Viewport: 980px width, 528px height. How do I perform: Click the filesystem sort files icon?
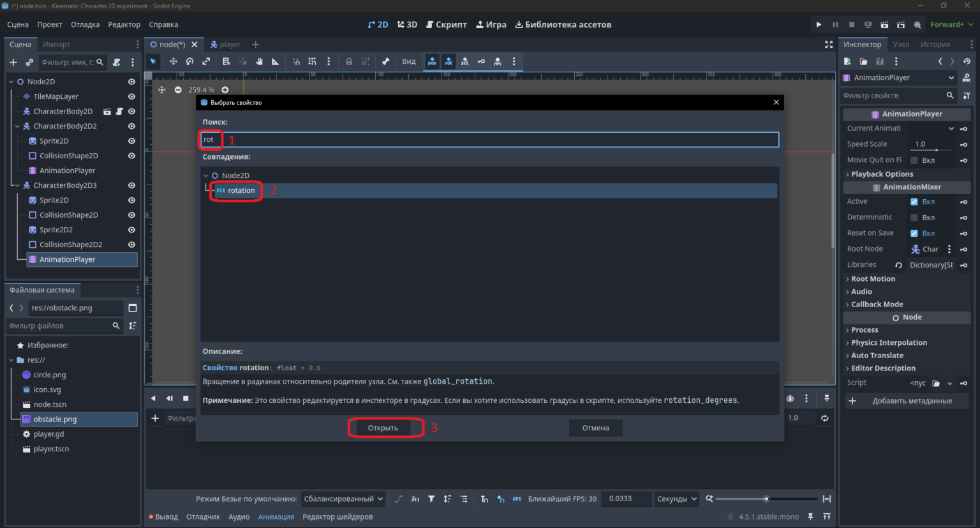click(x=133, y=326)
